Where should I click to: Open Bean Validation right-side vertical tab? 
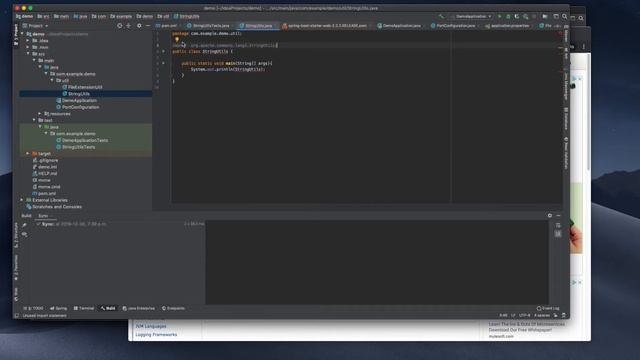pyautogui.click(x=566, y=153)
